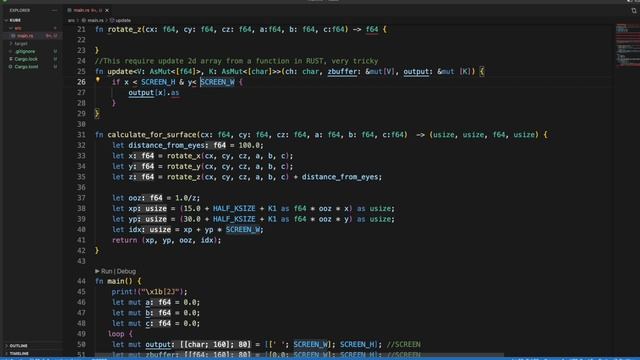
Task: Click the horizontal editor scrollbar
Action: [x=300, y=355]
